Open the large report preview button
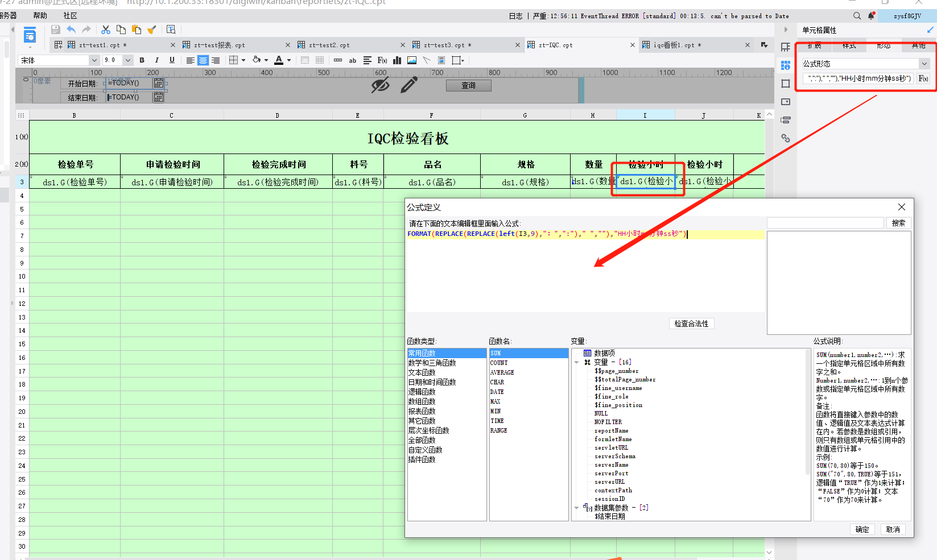This screenshot has height=560, width=937. 30,36
